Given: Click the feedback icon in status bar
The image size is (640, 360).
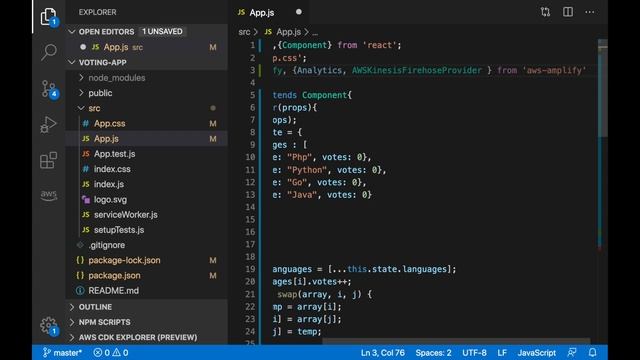Looking at the screenshot, I should (x=572, y=352).
